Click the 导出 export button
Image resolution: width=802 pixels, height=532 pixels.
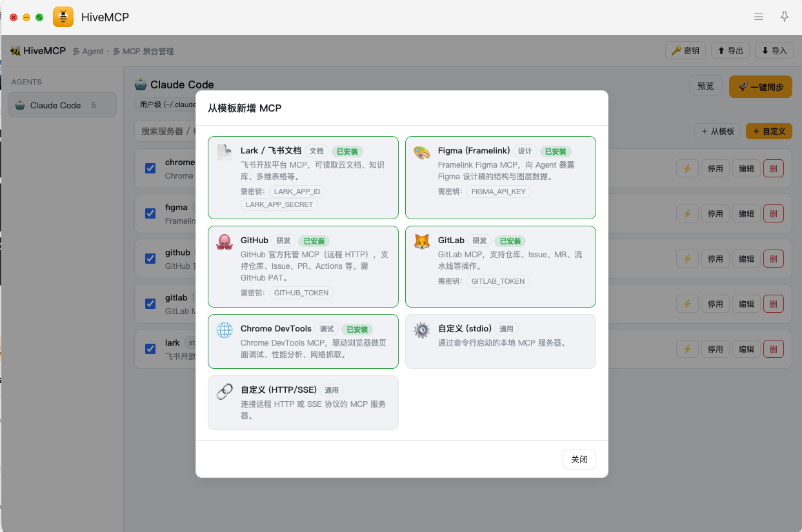[730, 50]
